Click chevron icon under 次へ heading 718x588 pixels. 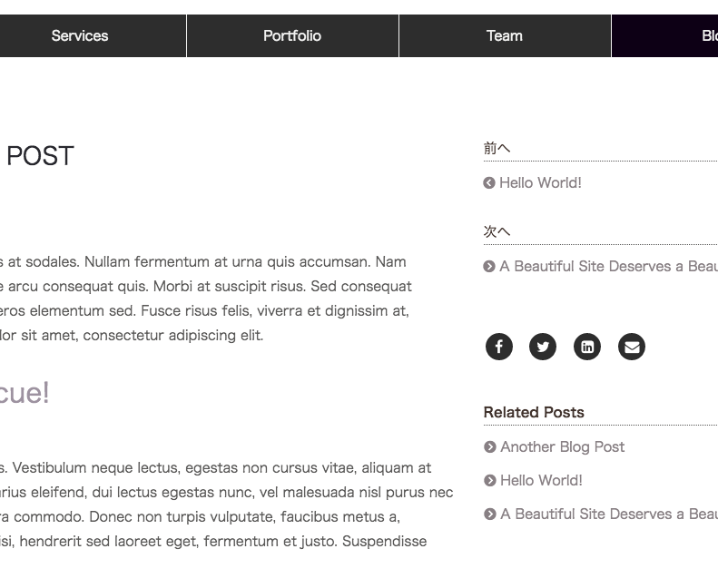point(489,266)
